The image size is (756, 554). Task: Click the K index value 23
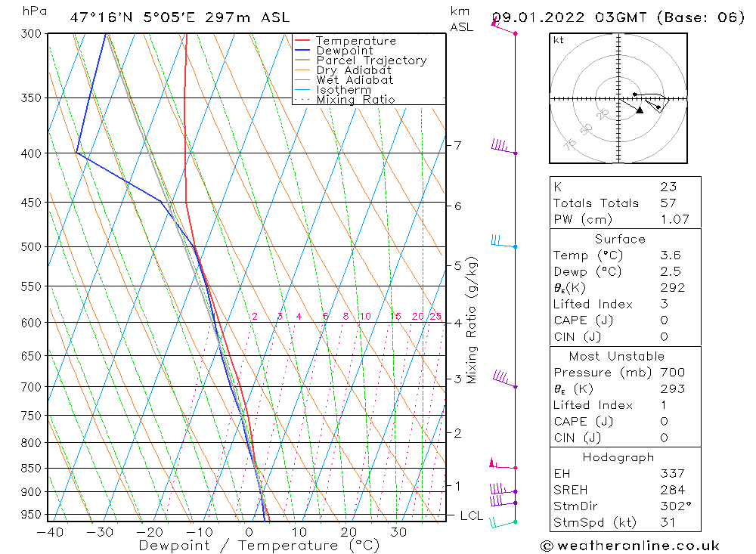tap(668, 187)
